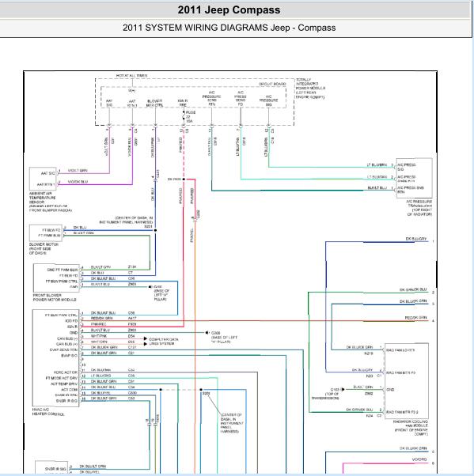Click the 'VIO/DK BLU' wire label near the sensor

click(78, 182)
